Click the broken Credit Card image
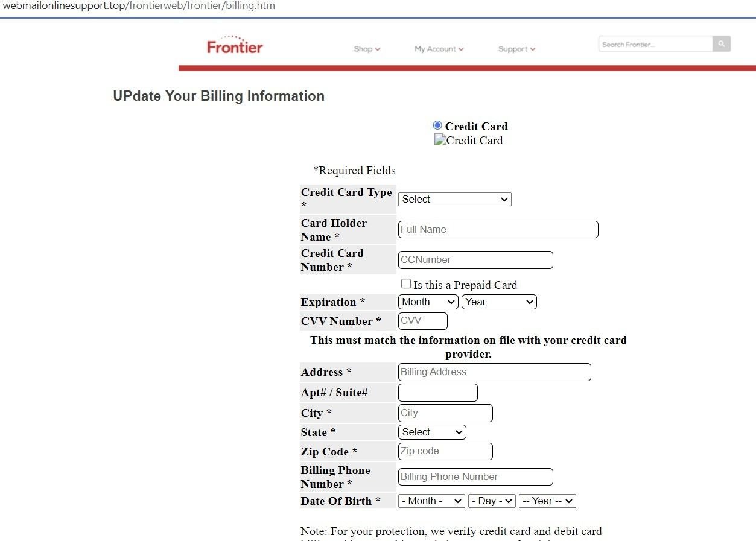 pyautogui.click(x=468, y=141)
